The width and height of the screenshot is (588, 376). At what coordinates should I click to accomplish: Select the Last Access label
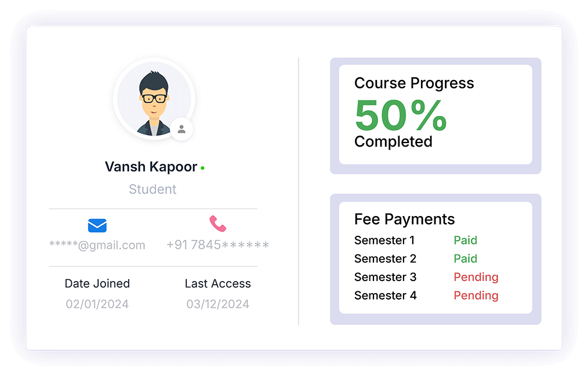coord(217,284)
